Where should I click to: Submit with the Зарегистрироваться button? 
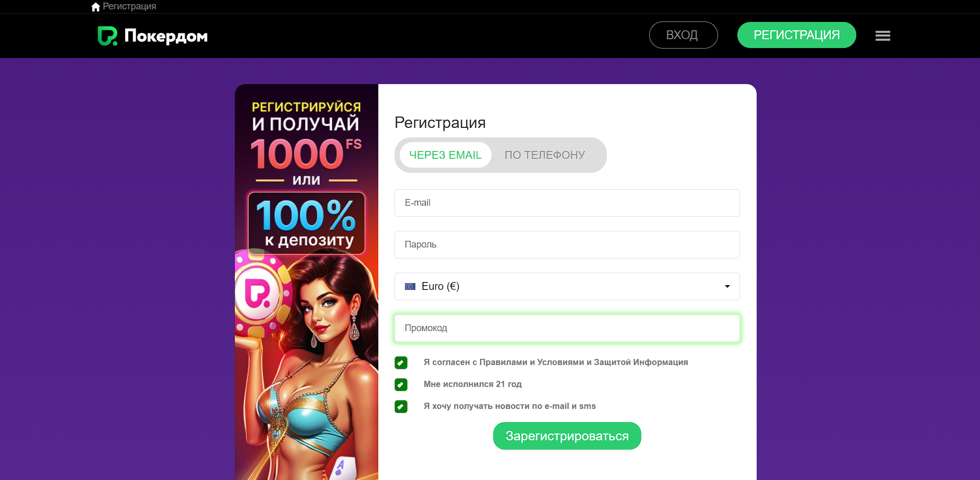[567, 436]
